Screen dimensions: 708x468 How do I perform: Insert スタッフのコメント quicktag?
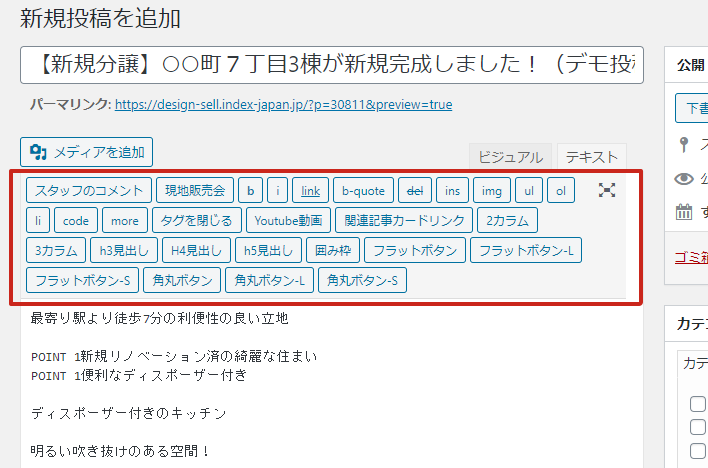click(89, 190)
